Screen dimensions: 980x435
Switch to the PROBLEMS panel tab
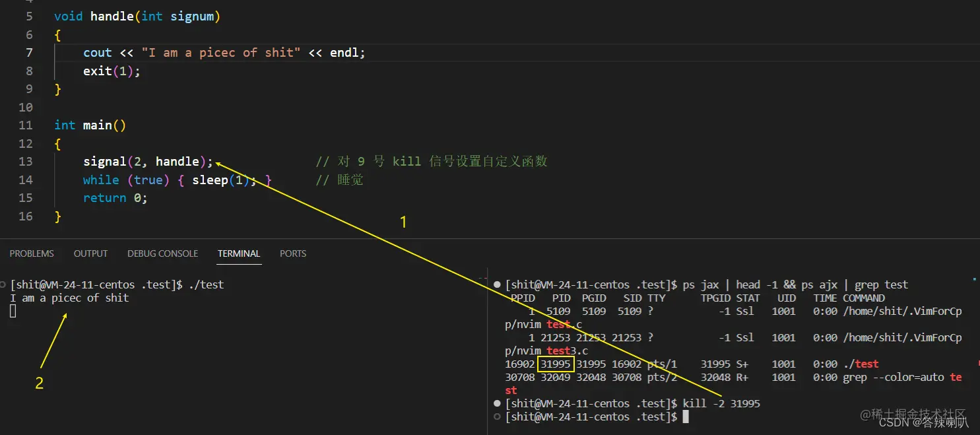pyautogui.click(x=32, y=253)
